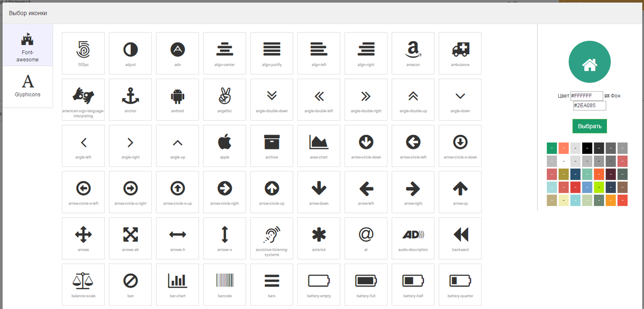644x309 pixels.
Task: Switch to the Glyphicons tab
Action: point(28,87)
